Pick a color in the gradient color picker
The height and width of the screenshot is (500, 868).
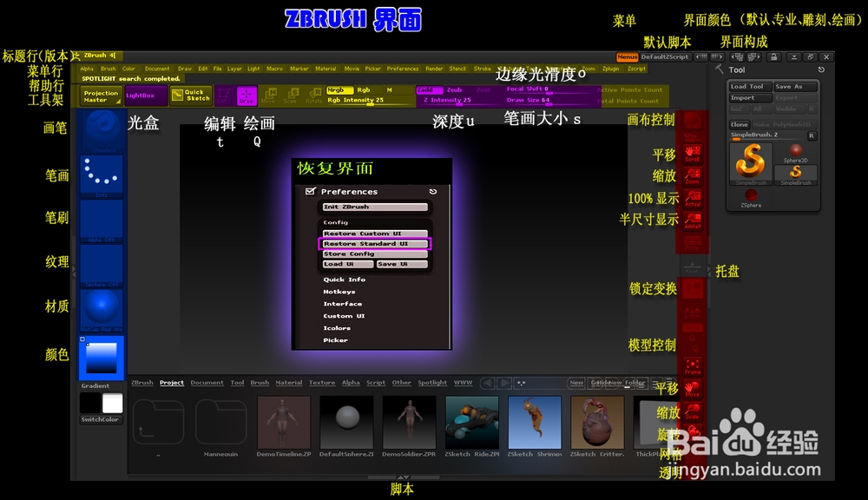click(102, 358)
